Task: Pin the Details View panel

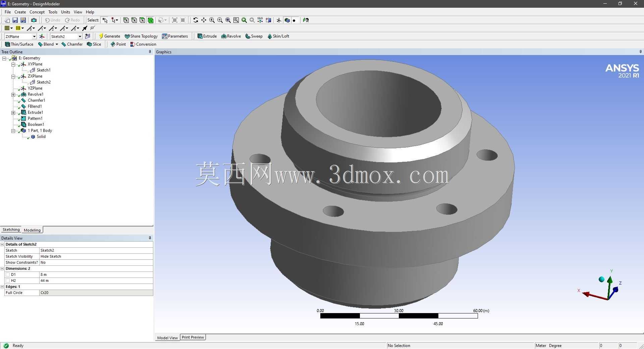Action: tap(150, 238)
